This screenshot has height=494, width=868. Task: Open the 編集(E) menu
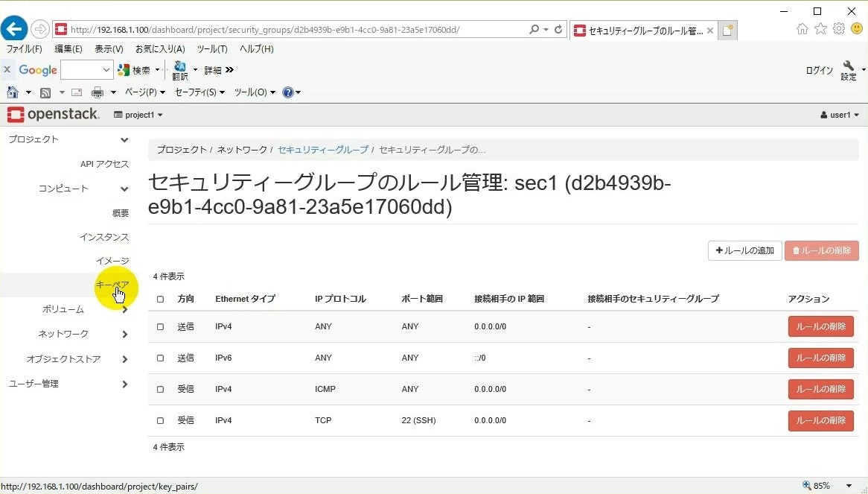[68, 49]
